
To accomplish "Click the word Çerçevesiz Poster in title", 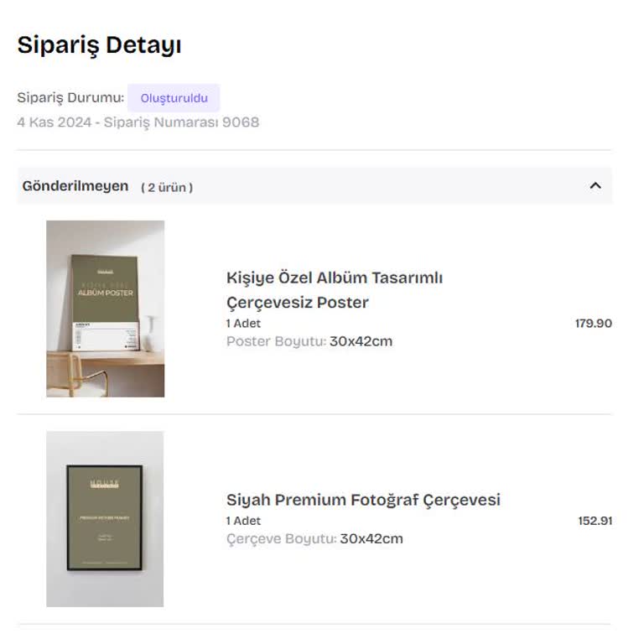I will click(298, 303).
